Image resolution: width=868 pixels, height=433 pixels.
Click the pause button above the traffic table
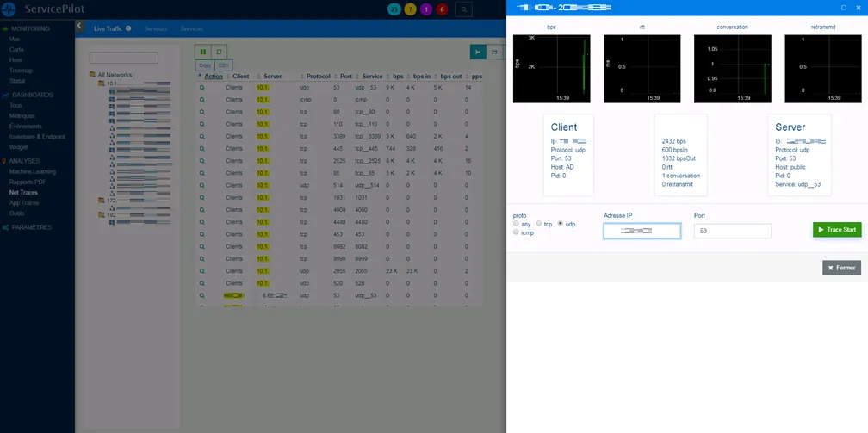[203, 52]
